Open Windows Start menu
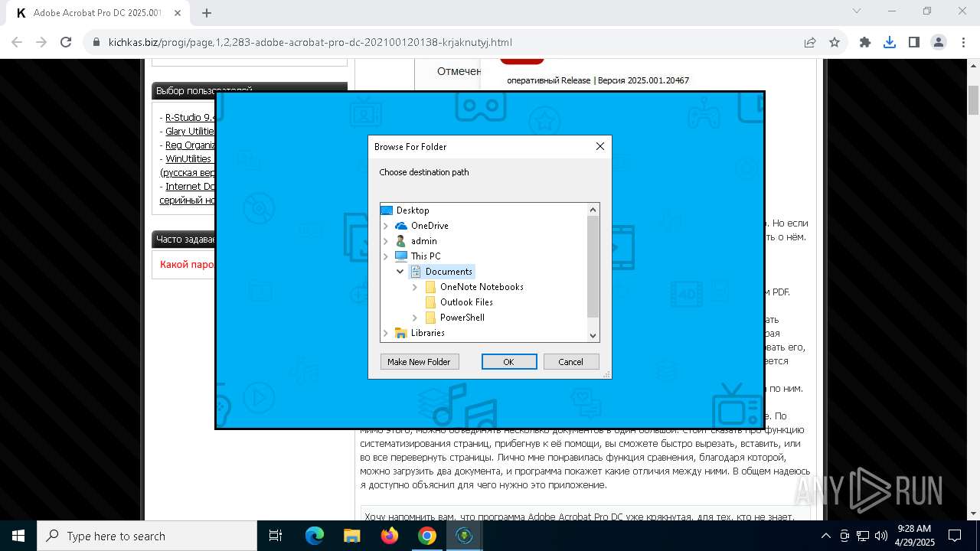This screenshot has height=551, width=980. tap(18, 536)
